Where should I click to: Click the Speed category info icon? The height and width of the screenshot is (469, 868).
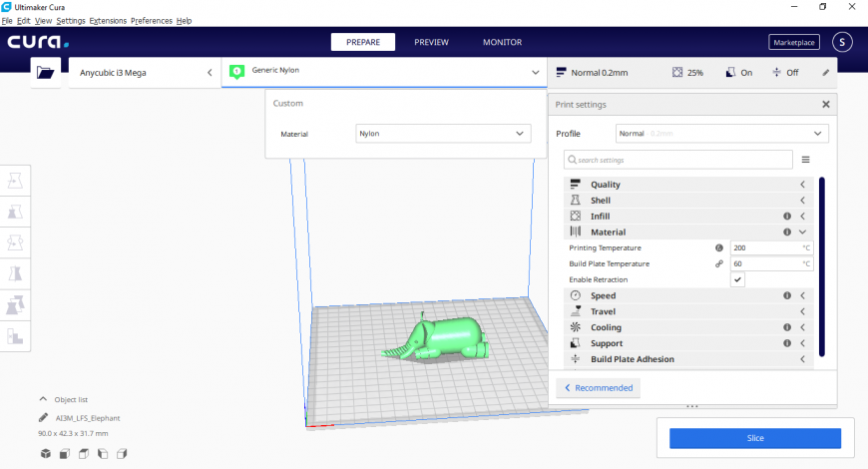click(786, 295)
